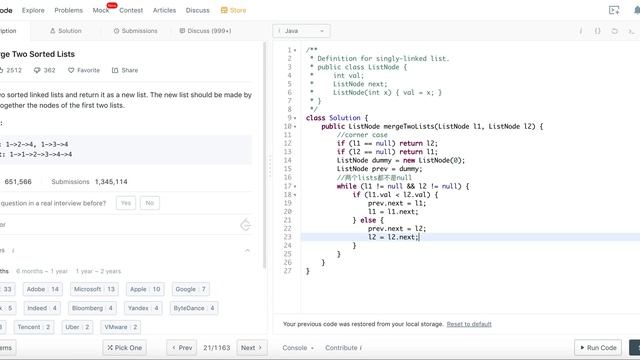Open the Articles page

[164, 10]
